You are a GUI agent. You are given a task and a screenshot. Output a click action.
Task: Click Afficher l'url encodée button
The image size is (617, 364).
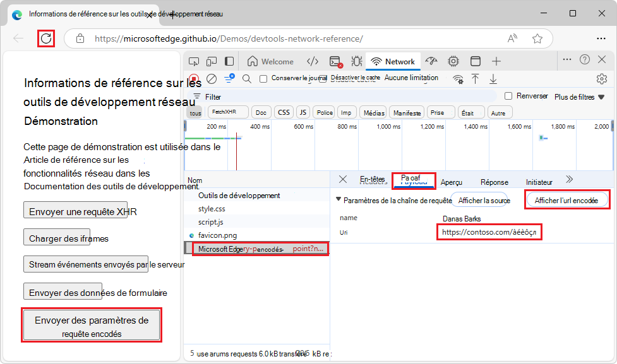[566, 200]
